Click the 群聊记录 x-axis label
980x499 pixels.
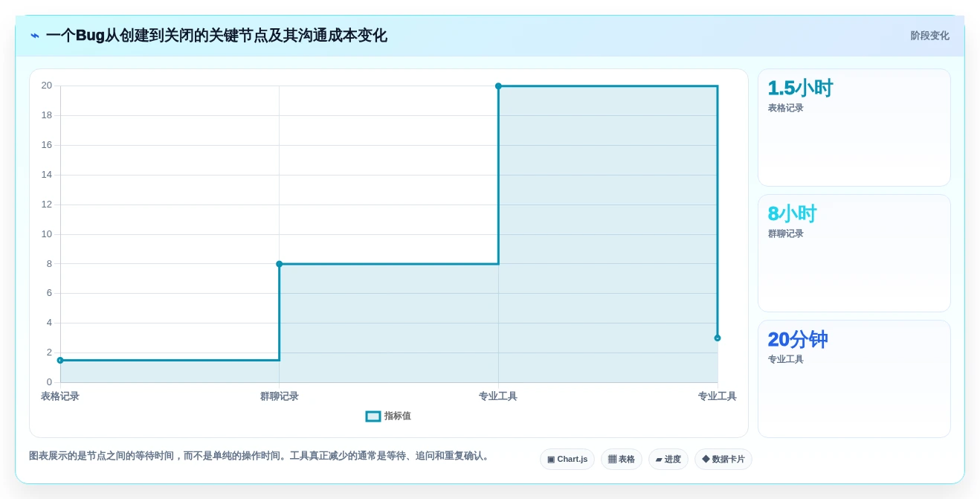tap(280, 396)
